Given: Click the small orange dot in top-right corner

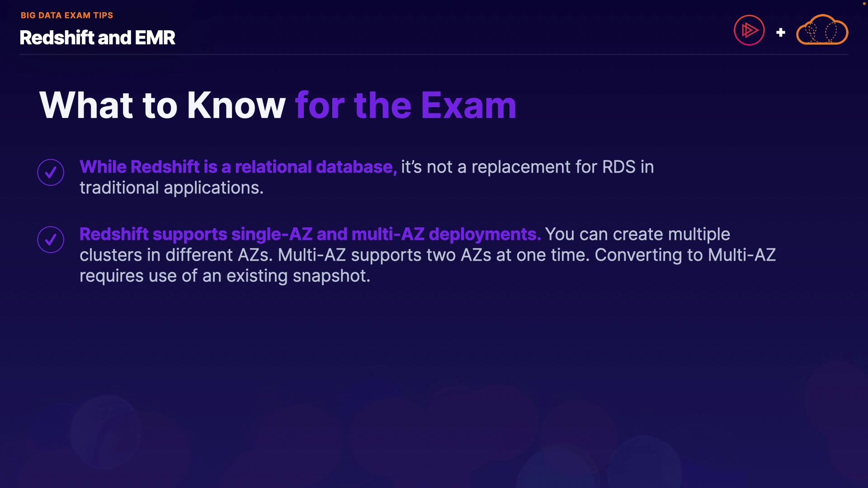Looking at the screenshot, I should pyautogui.click(x=864, y=4).
